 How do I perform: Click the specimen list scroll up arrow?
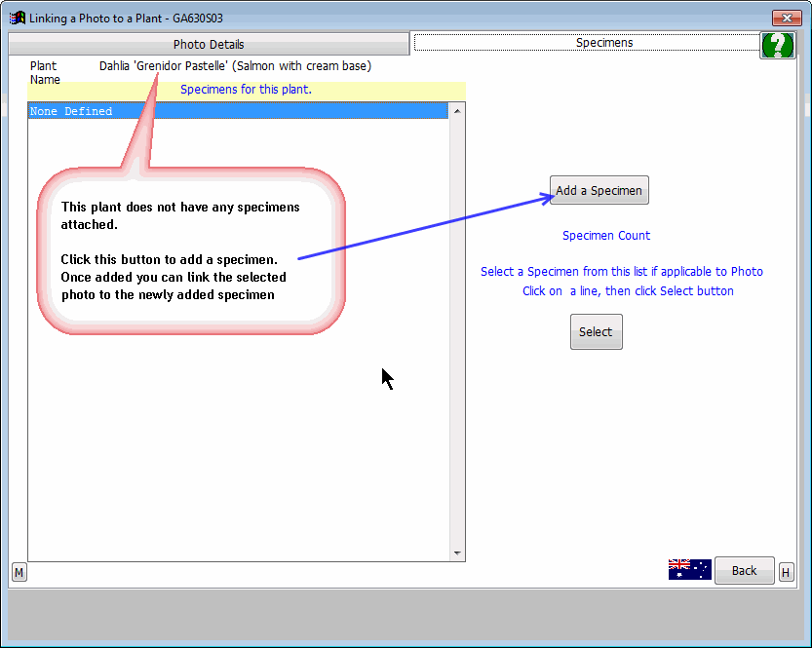(457, 111)
